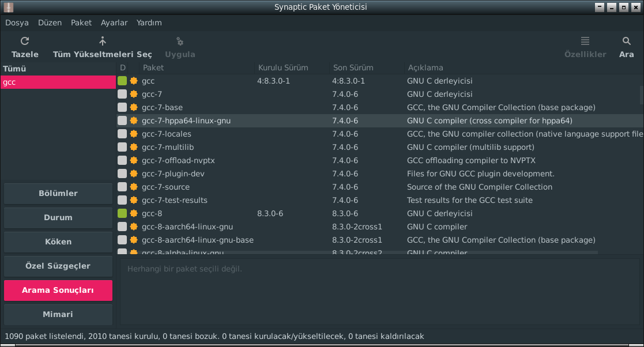The width and height of the screenshot is (644, 347).
Task: Click the orange supported icon beside gcc-7-base
Action: (134, 107)
